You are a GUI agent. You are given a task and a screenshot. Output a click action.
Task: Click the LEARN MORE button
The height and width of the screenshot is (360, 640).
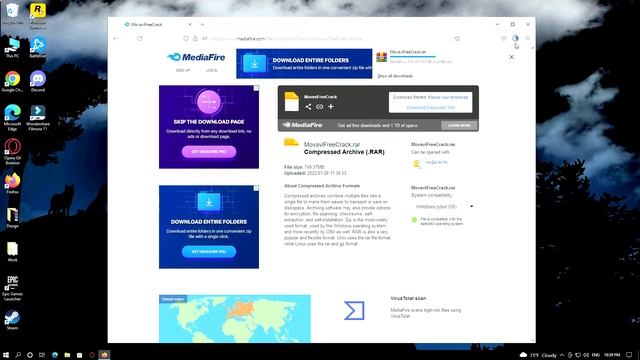coord(459,125)
